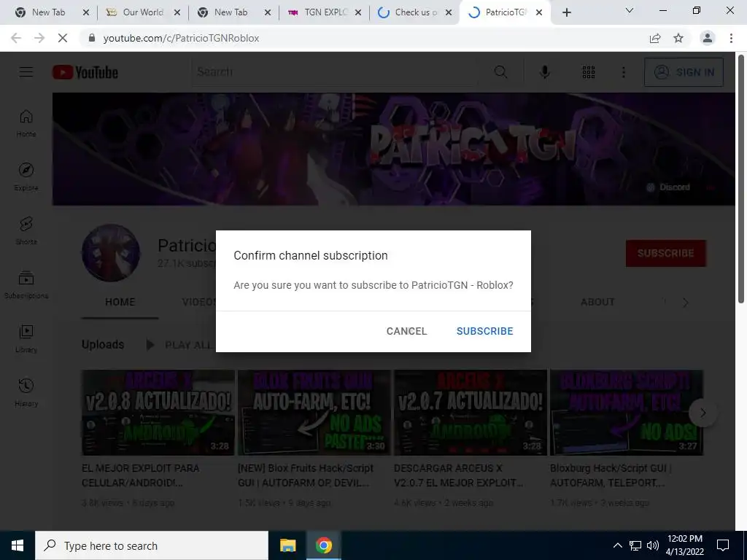Viewport: 747px width, 560px height.
Task: Open the volume control in tray
Action: pos(653,545)
